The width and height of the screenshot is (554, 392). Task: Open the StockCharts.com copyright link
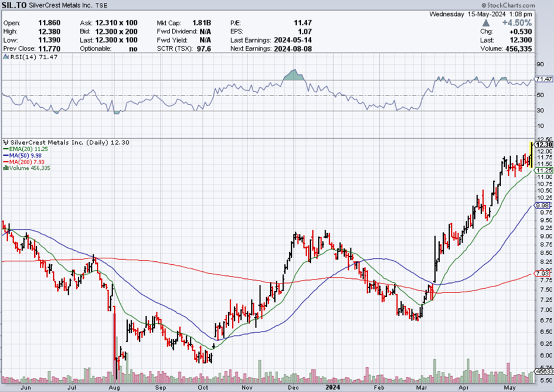508,5
